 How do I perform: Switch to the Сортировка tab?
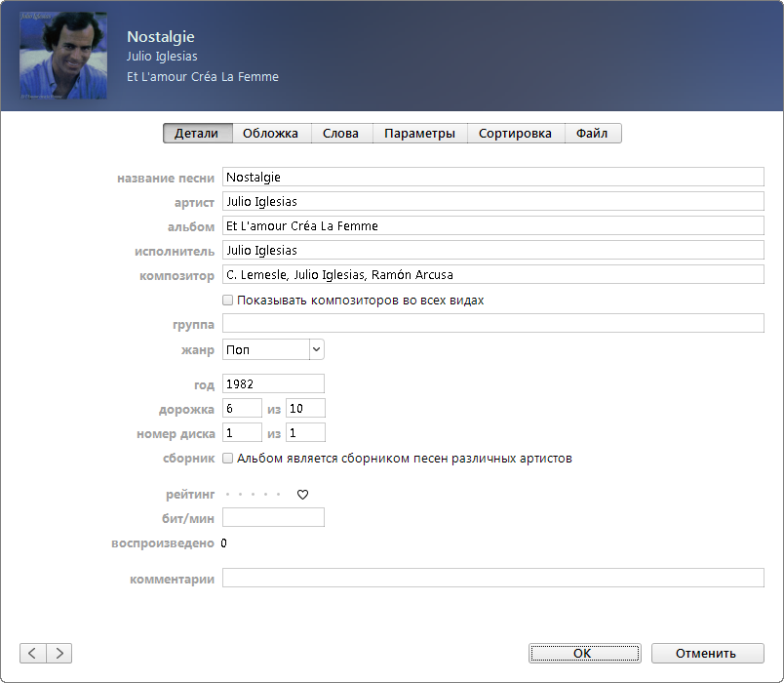pyautogui.click(x=515, y=134)
